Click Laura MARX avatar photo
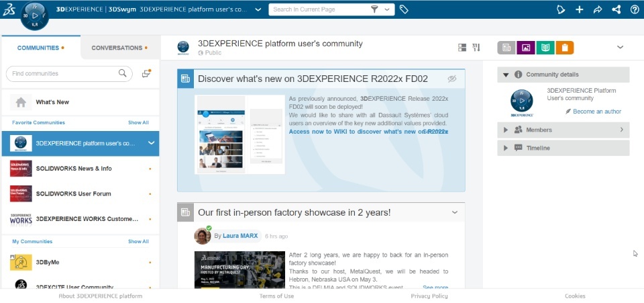 pos(203,236)
